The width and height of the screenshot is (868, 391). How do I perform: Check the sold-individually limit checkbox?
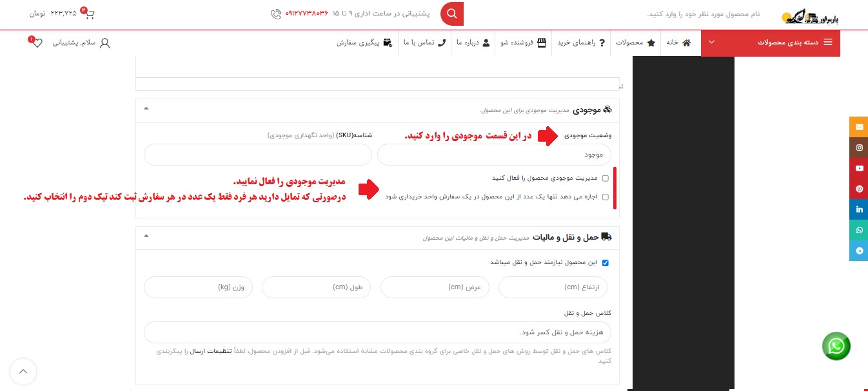pos(605,197)
